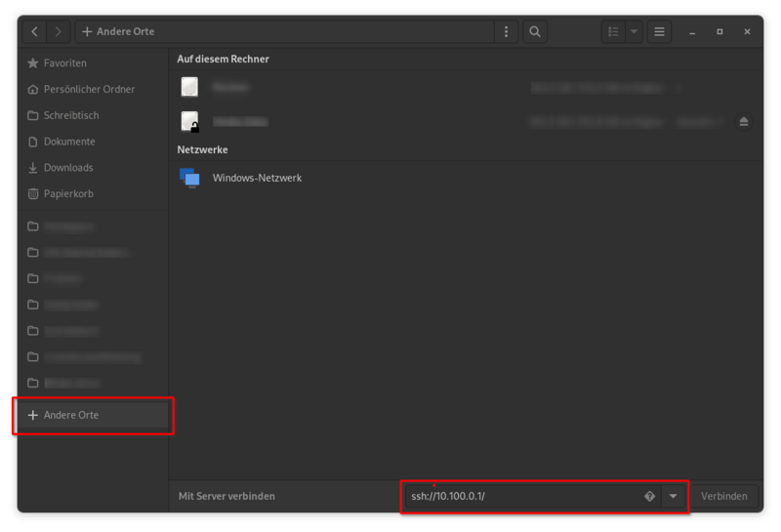Image resolution: width=781 pixels, height=532 pixels.
Task: Switch to list view layout
Action: point(613,32)
